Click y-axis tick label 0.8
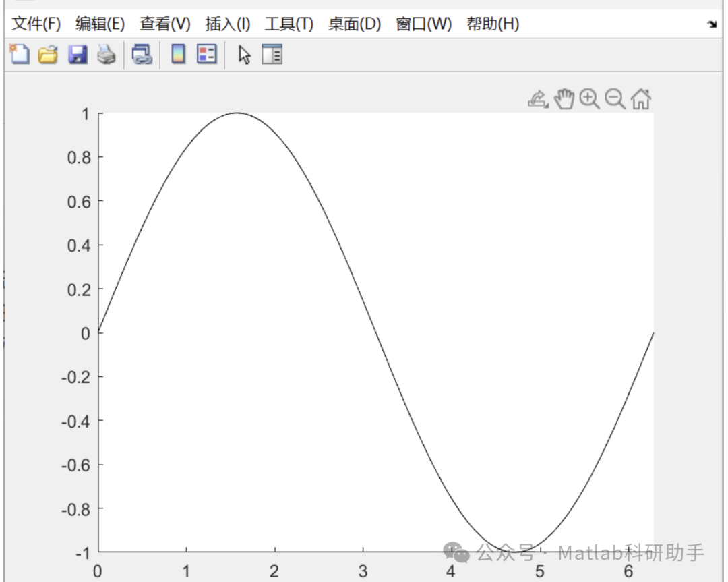 pos(79,158)
